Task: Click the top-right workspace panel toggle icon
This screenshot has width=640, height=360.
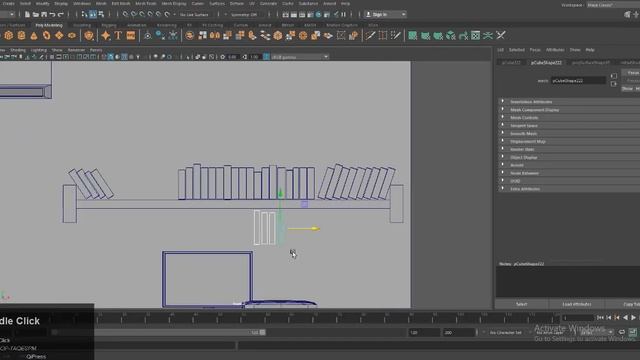Action: 627,14
